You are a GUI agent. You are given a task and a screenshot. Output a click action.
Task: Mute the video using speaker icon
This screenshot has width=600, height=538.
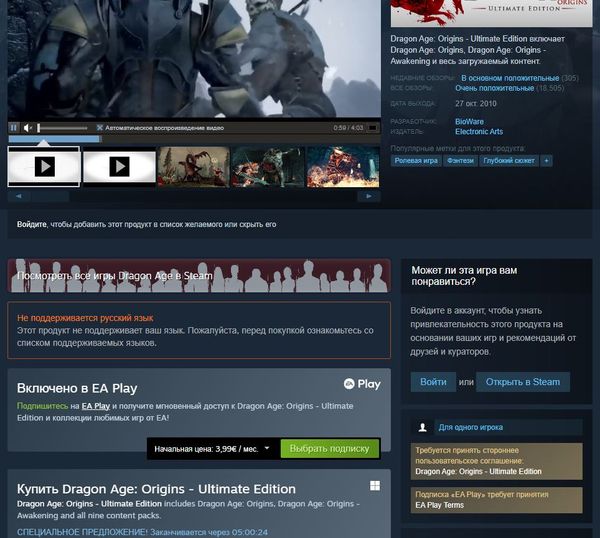point(28,128)
